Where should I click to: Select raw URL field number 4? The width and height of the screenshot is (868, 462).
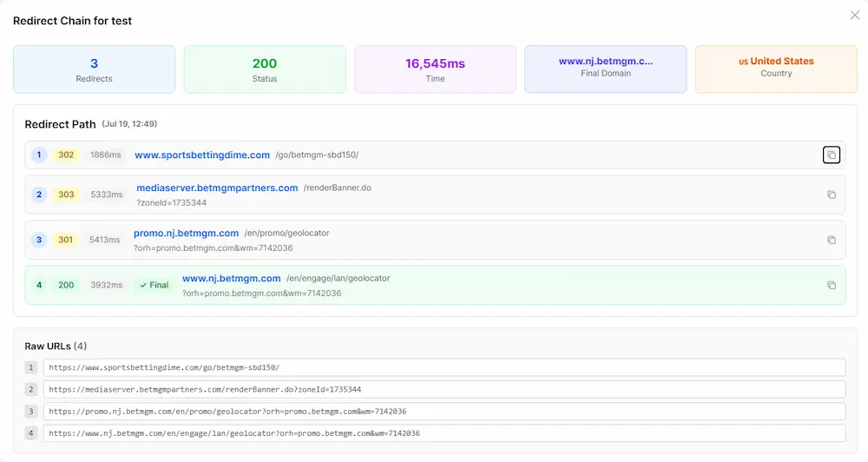pos(444,433)
